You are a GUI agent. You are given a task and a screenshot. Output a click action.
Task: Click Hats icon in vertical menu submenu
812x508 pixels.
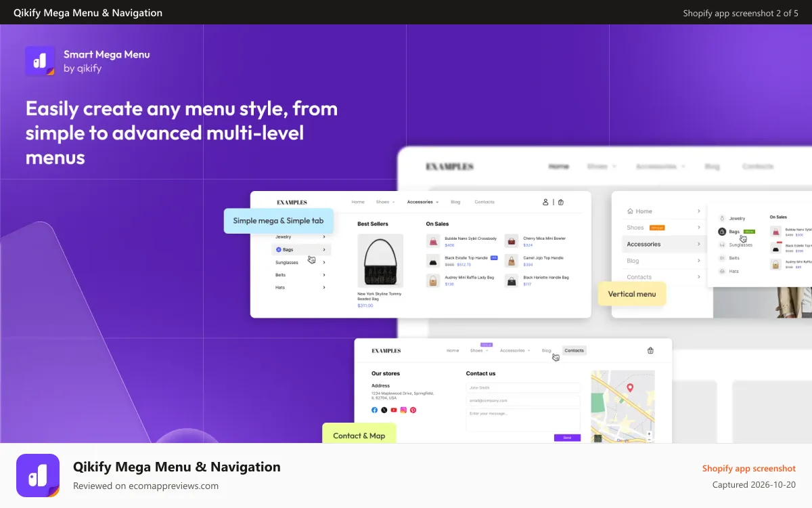click(722, 271)
